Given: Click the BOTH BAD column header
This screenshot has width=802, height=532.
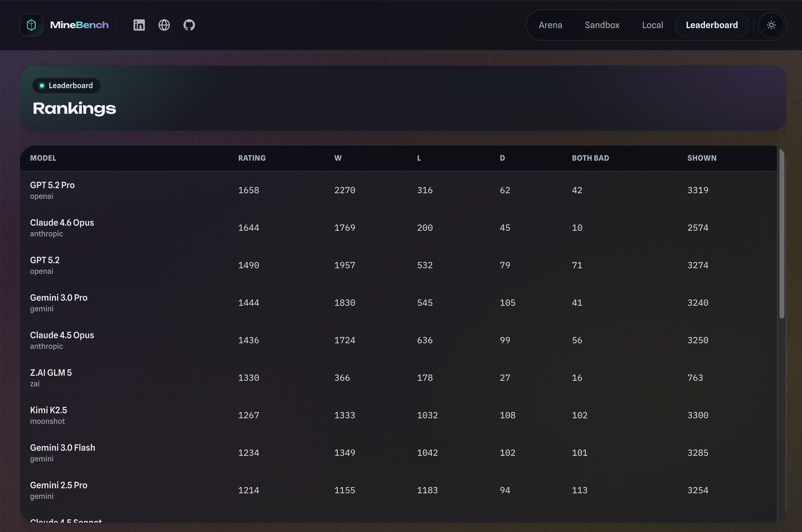Looking at the screenshot, I should (x=591, y=158).
